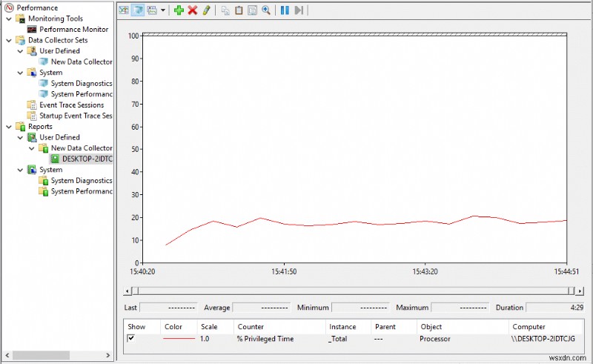Click the Highlight pencil icon in toolbar
The width and height of the screenshot is (593, 364).
(207, 10)
